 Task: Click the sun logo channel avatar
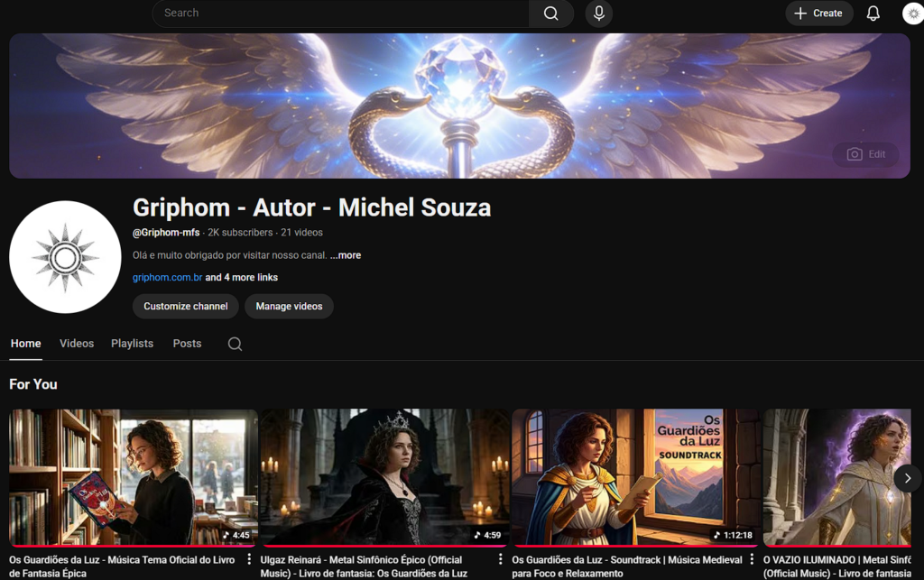click(x=65, y=257)
